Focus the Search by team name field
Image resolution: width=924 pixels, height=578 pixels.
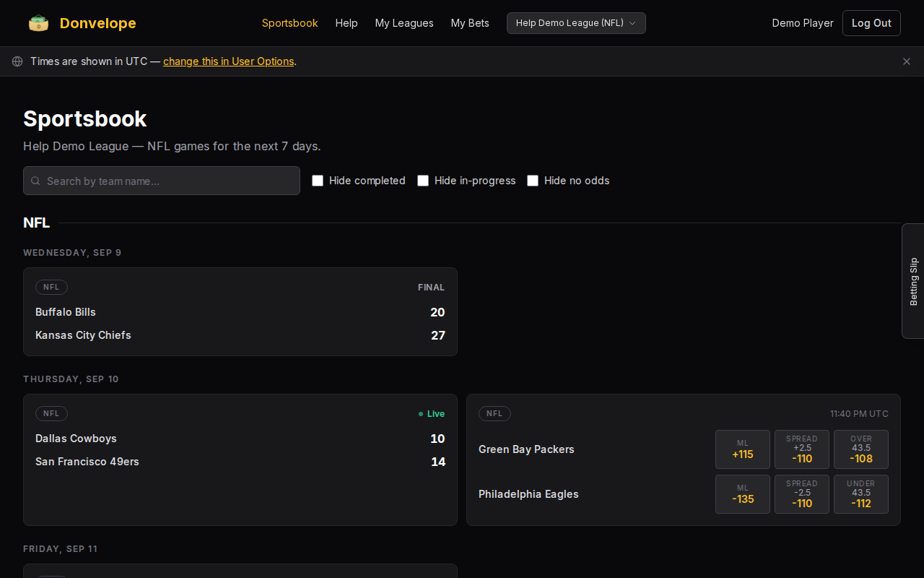click(162, 181)
